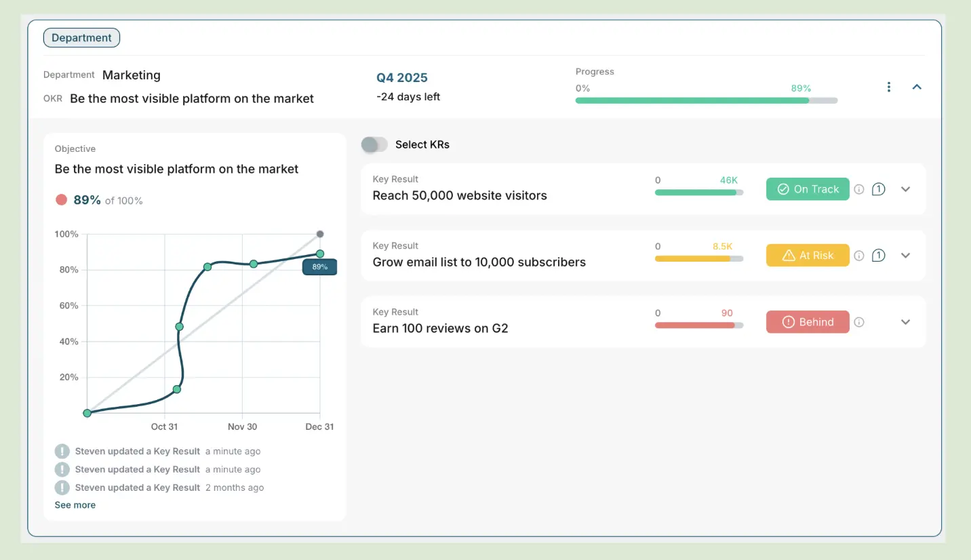971x560 pixels.
Task: Open comments badge on Reach 50,000 website visitors
Action: pyautogui.click(x=878, y=189)
